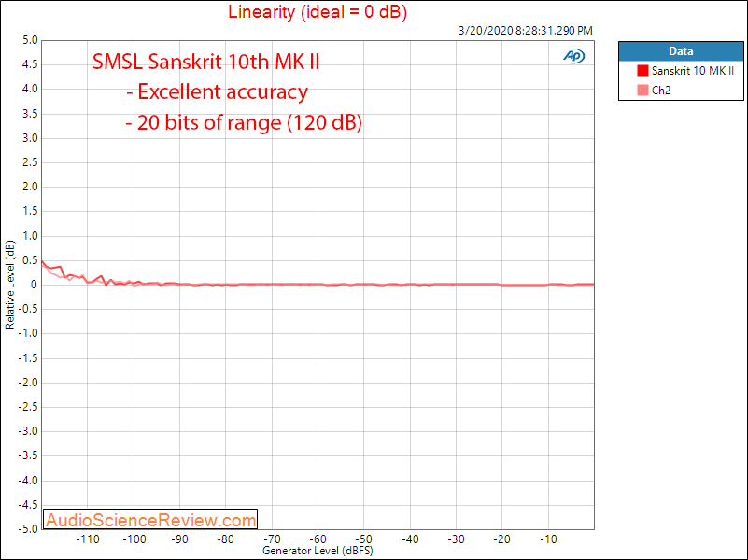
Task: Click the 5.0 tick on the relative level axis
Action: [x=30, y=40]
